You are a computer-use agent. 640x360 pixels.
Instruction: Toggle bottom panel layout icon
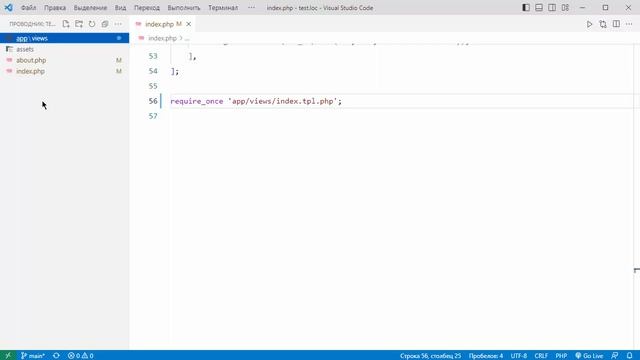[x=539, y=8]
